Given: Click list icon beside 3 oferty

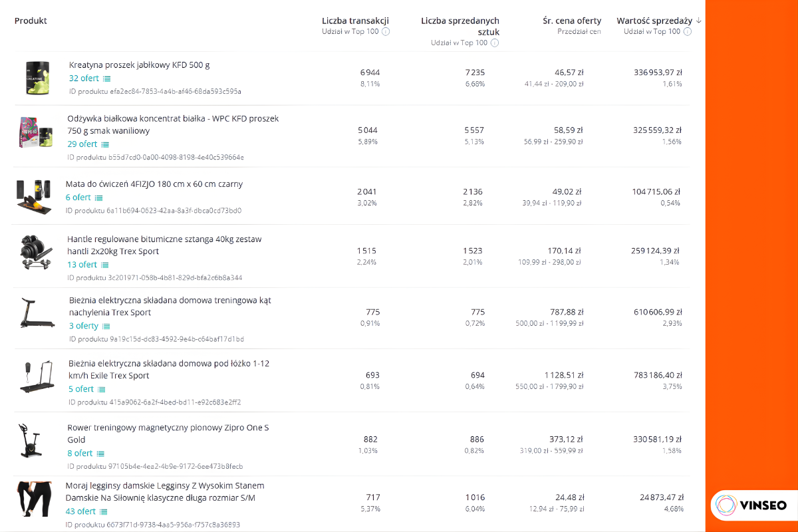Looking at the screenshot, I should click(106, 327).
